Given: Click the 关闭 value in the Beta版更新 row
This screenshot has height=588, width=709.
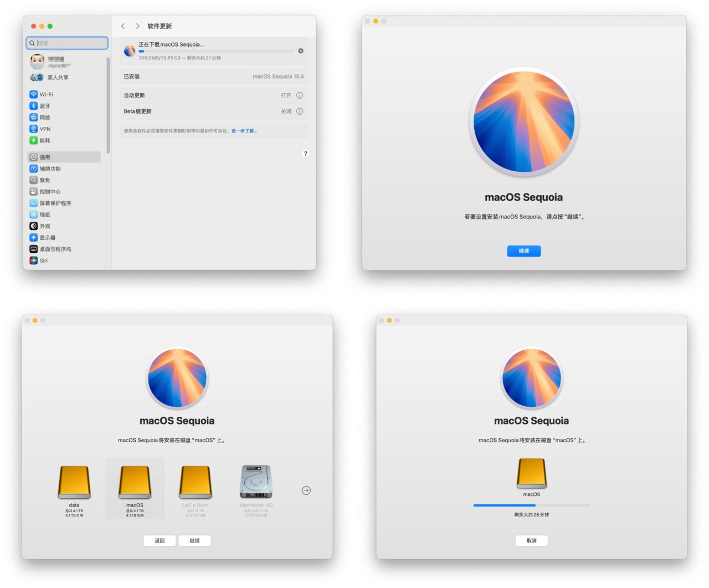Looking at the screenshot, I should click(286, 111).
